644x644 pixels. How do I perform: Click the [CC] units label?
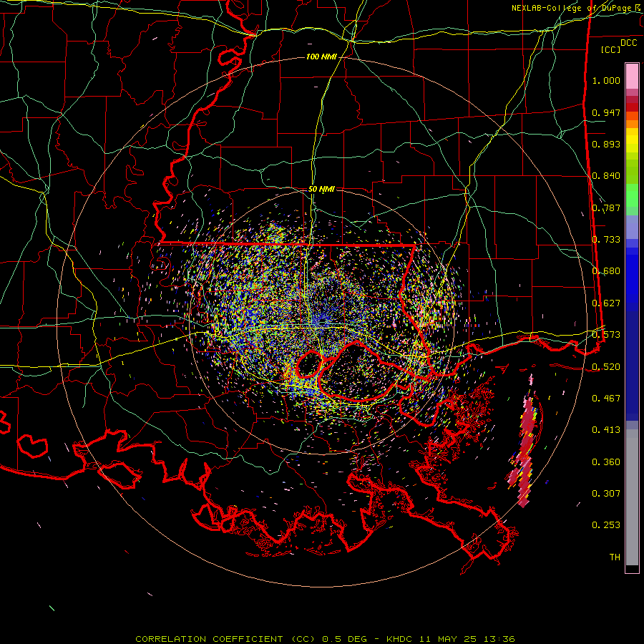610,49
